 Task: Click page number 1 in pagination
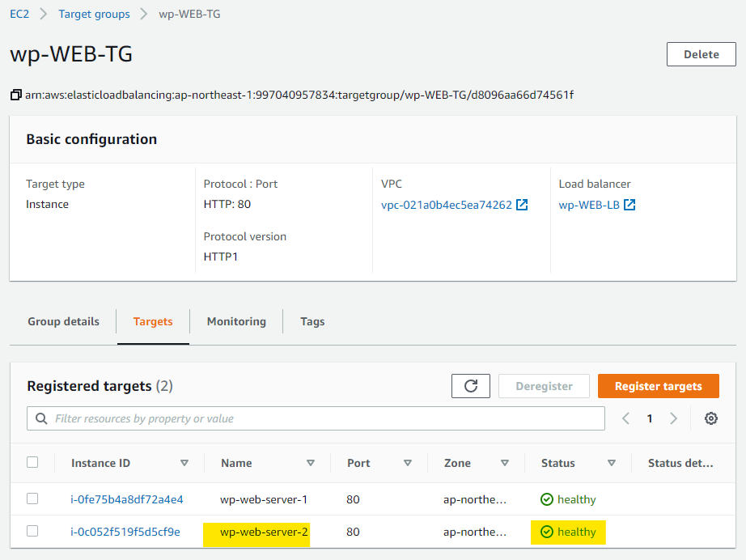tap(650, 418)
